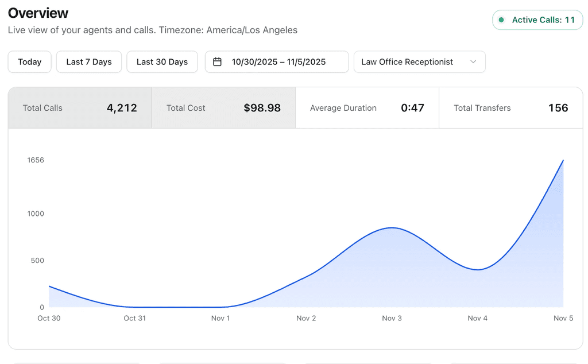Viewport: 588px width, 364px height.
Task: Click the Overview page heading
Action: pyautogui.click(x=38, y=13)
